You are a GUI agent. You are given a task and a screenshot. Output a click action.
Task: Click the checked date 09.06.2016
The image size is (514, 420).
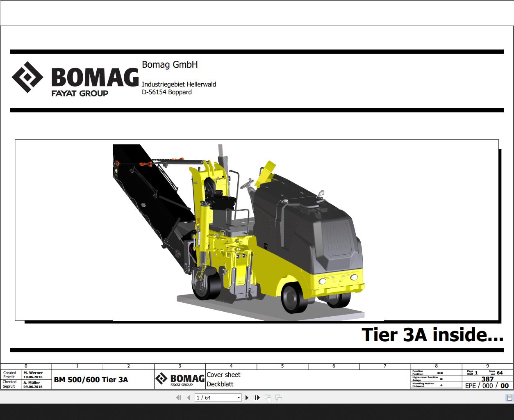click(x=33, y=387)
